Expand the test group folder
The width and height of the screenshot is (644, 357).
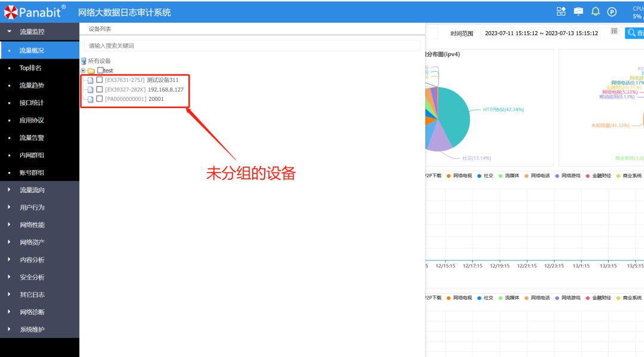click(x=83, y=70)
